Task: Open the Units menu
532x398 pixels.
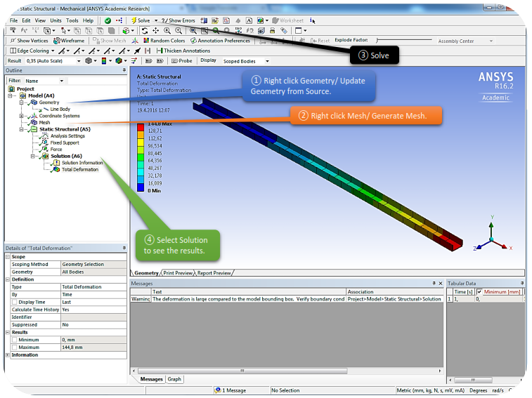Action: point(56,20)
